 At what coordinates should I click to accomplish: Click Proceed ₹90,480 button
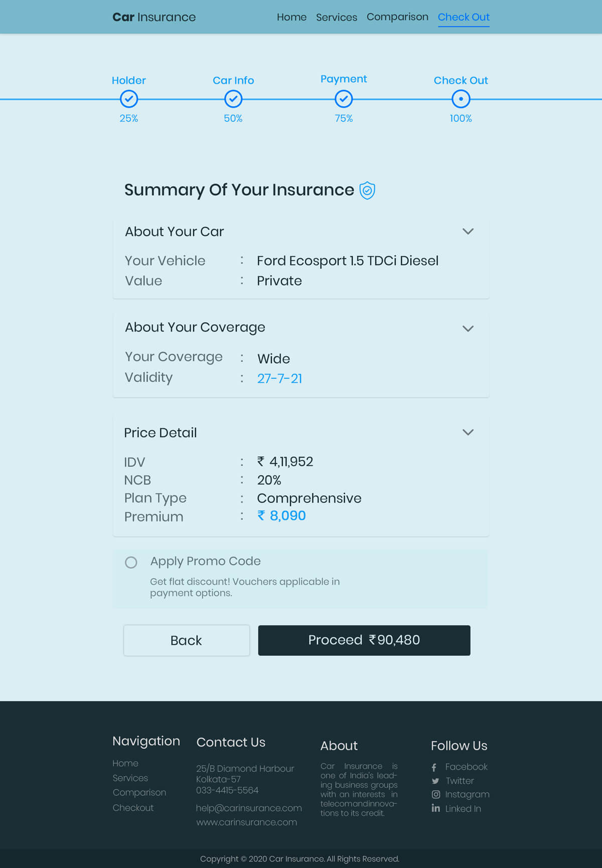point(364,640)
